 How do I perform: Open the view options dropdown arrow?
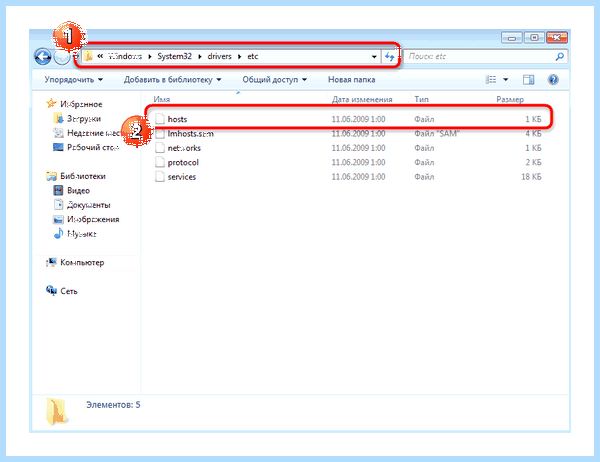[x=505, y=80]
